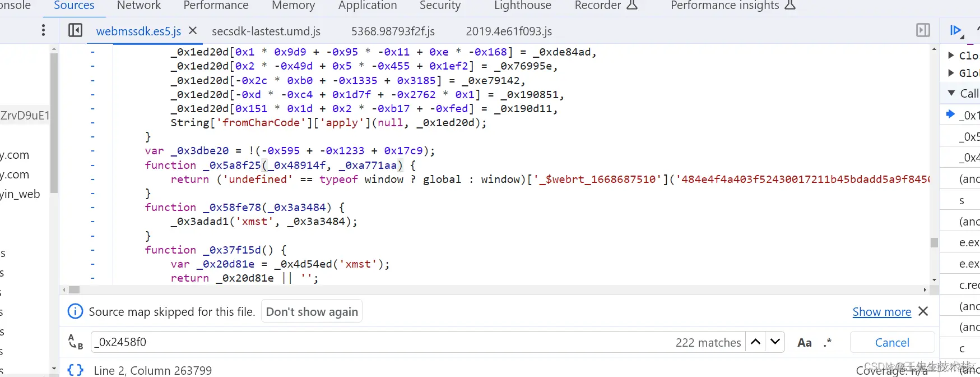Resume script execution

click(x=956, y=30)
